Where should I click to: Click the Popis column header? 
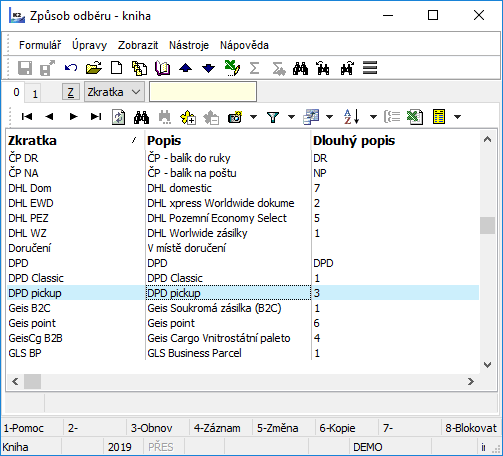point(228,141)
